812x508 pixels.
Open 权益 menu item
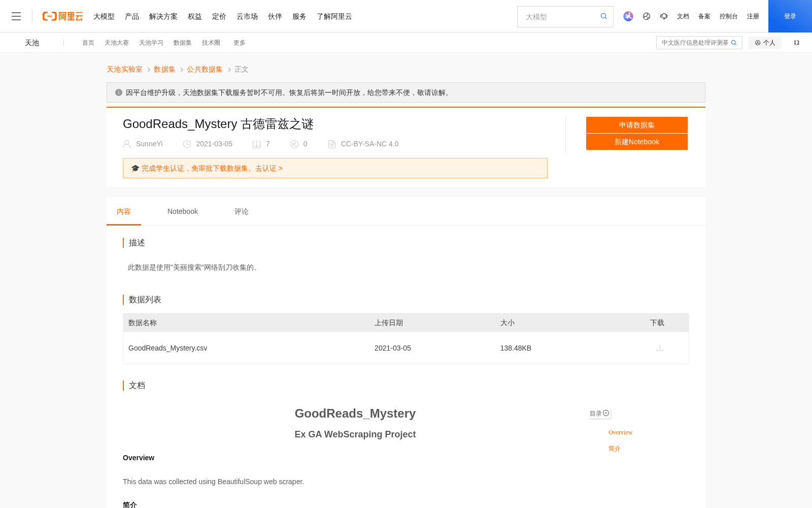tap(195, 16)
